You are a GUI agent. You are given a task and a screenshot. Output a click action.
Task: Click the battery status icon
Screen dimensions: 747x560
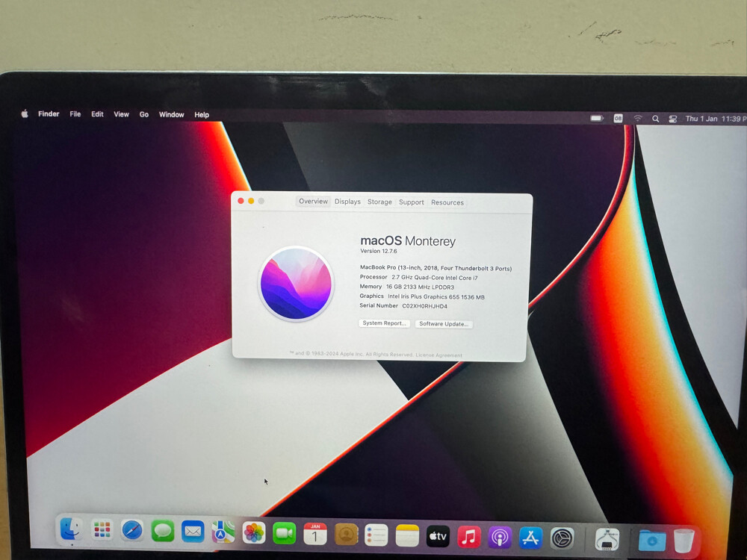point(597,118)
